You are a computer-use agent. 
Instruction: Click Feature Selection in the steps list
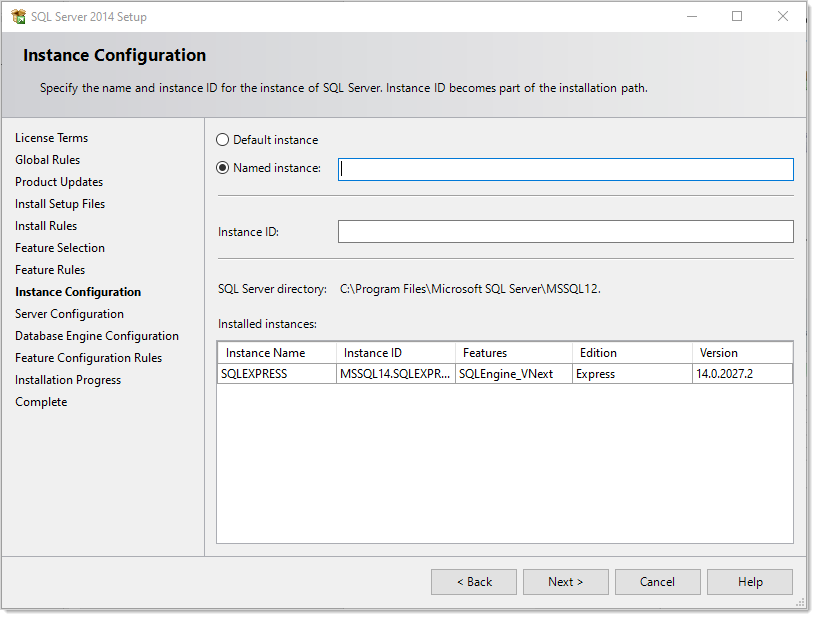60,248
